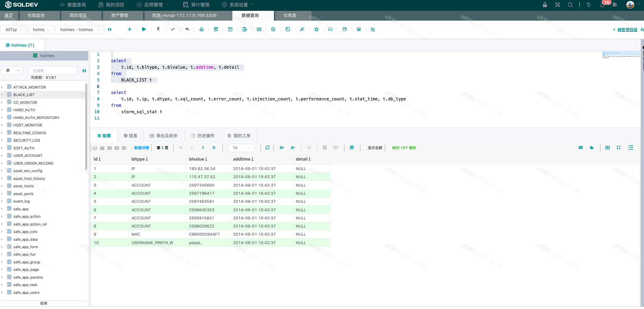Click the open folder icon in toolbar
Image resolution: width=644 pixels, height=309 pixels.
[x=330, y=29]
